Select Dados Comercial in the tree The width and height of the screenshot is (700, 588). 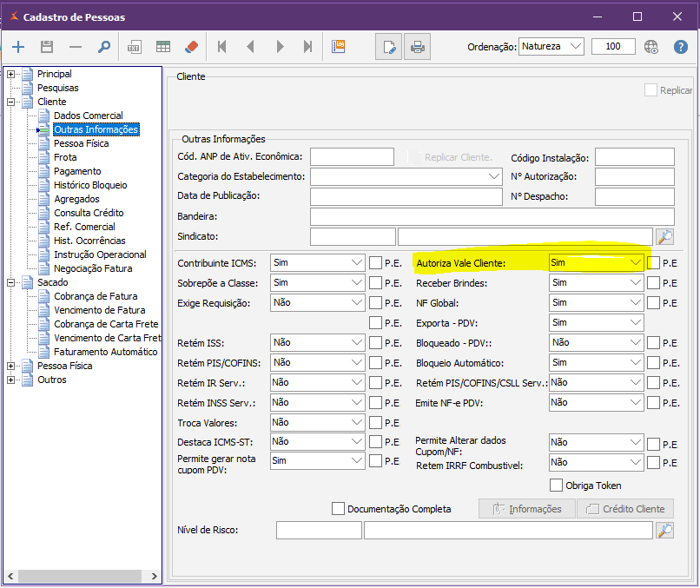click(x=88, y=116)
